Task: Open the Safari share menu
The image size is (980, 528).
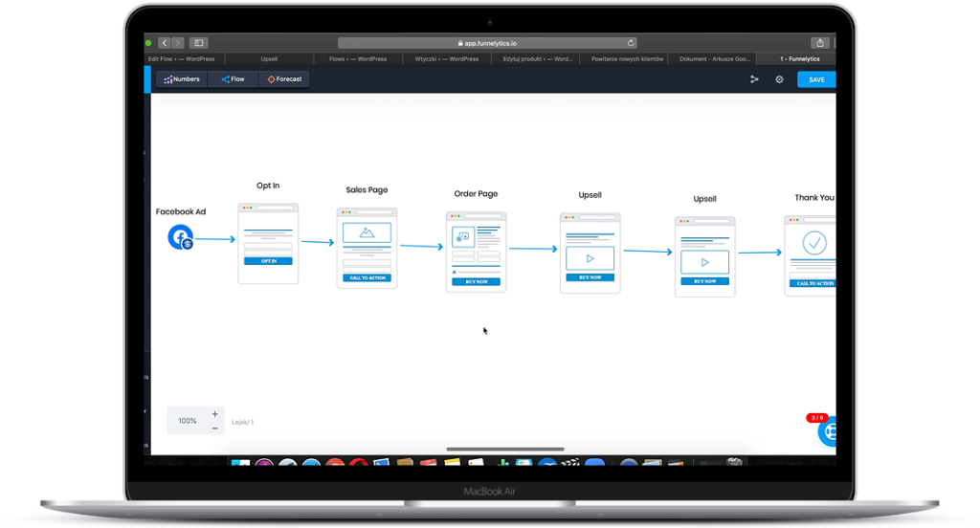Action: (x=820, y=43)
